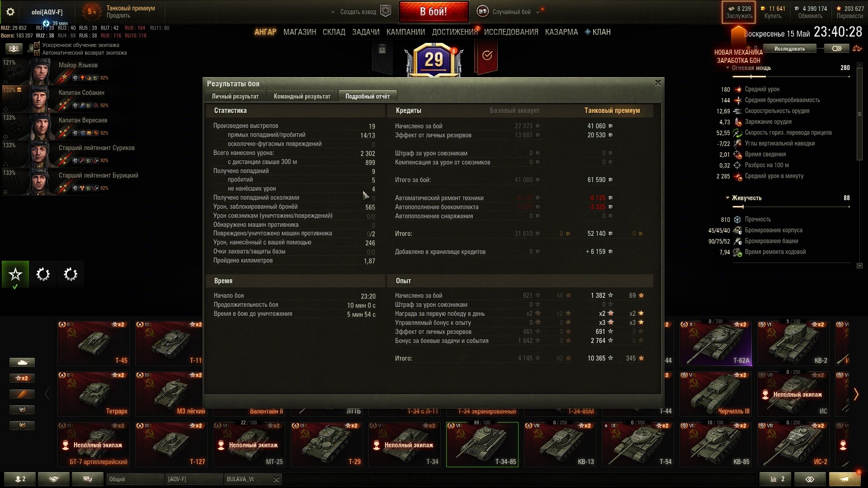Select the Т-62А tank thumbnail
This screenshot has width=868, height=488.
(x=716, y=343)
